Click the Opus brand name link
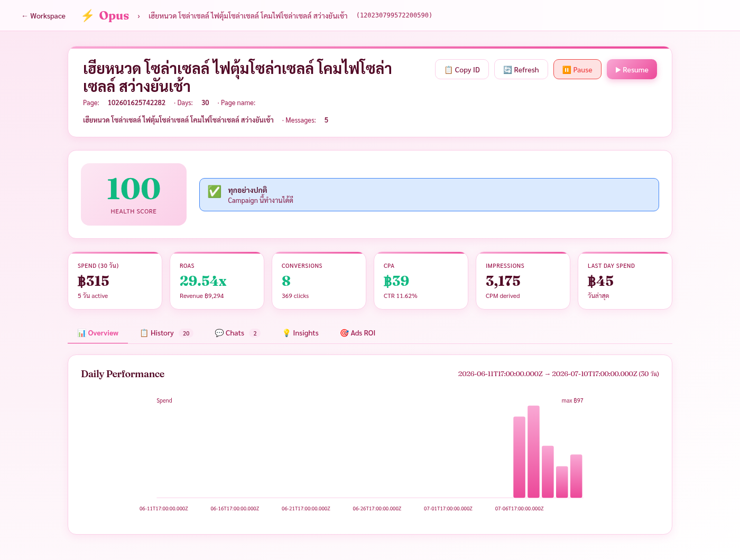The height and width of the screenshot is (560, 740). point(114,16)
